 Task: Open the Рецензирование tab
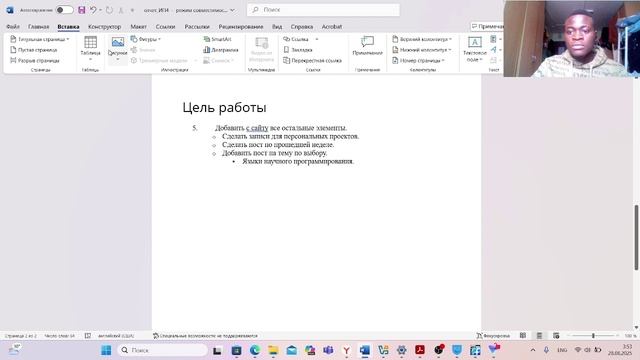click(x=241, y=27)
